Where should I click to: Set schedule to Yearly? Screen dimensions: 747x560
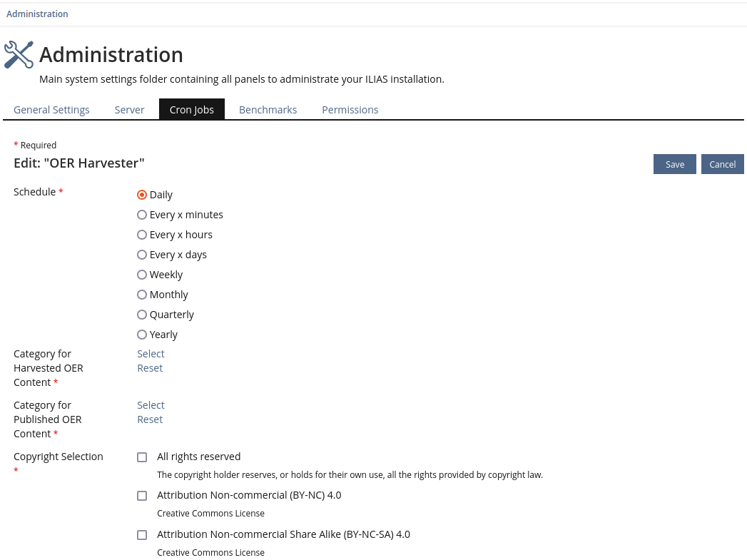coord(142,335)
